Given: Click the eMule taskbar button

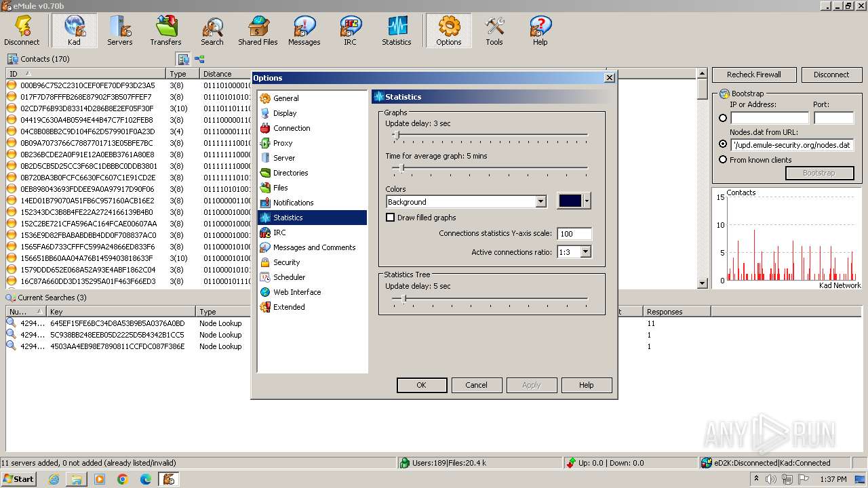Looking at the screenshot, I should click(x=169, y=479).
